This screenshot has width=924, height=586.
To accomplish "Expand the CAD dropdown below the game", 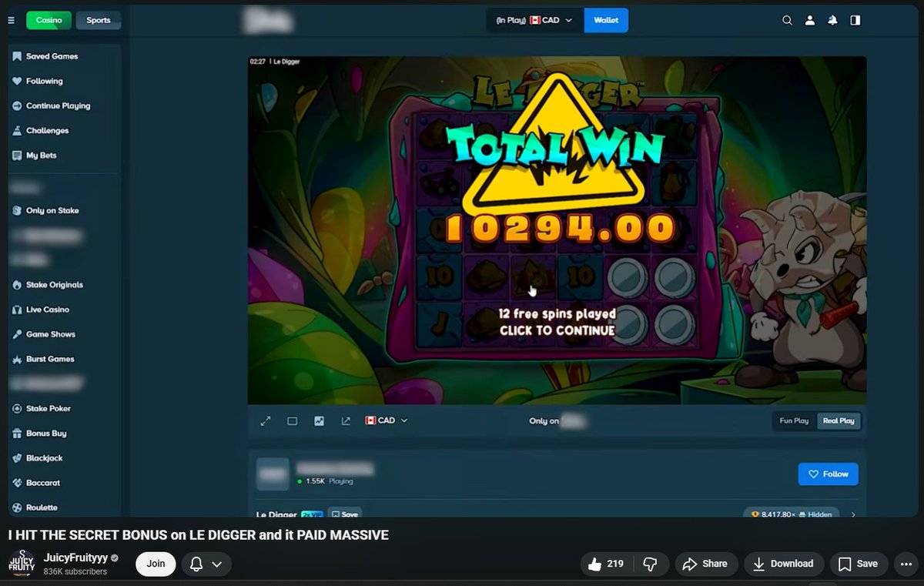I will tap(386, 420).
